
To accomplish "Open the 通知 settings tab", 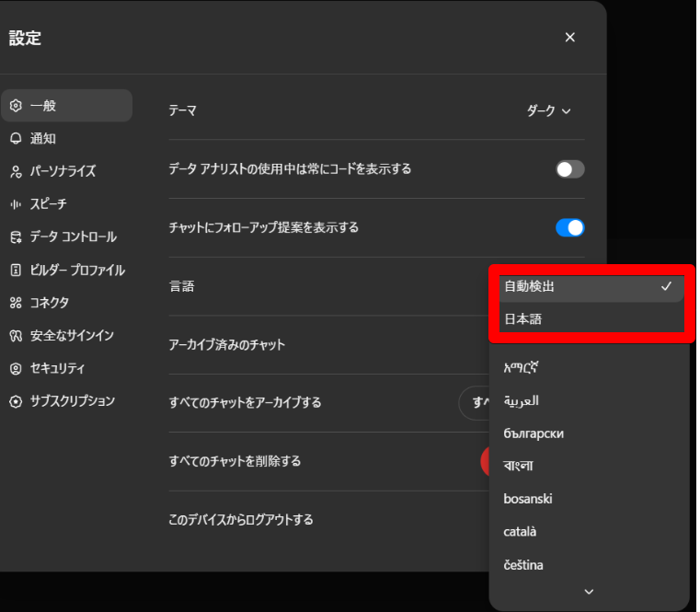I will (x=67, y=138).
